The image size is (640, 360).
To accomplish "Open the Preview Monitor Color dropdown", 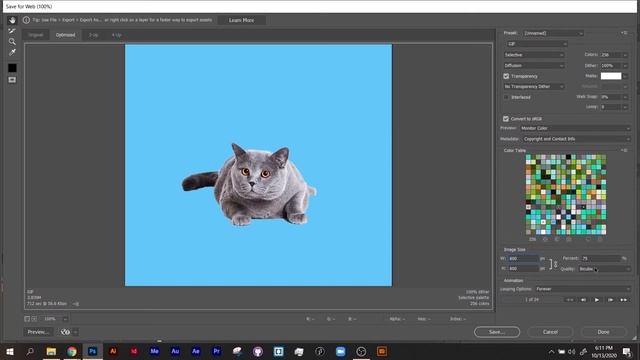I will (575, 128).
